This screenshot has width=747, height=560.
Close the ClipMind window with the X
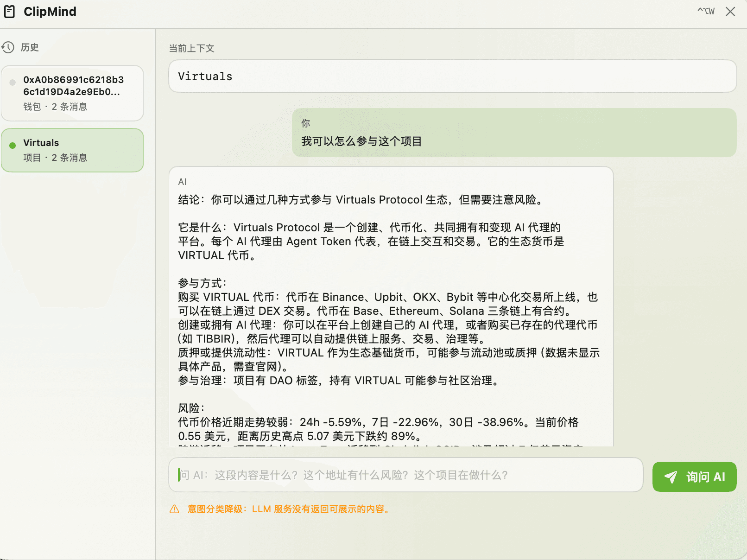tap(730, 12)
